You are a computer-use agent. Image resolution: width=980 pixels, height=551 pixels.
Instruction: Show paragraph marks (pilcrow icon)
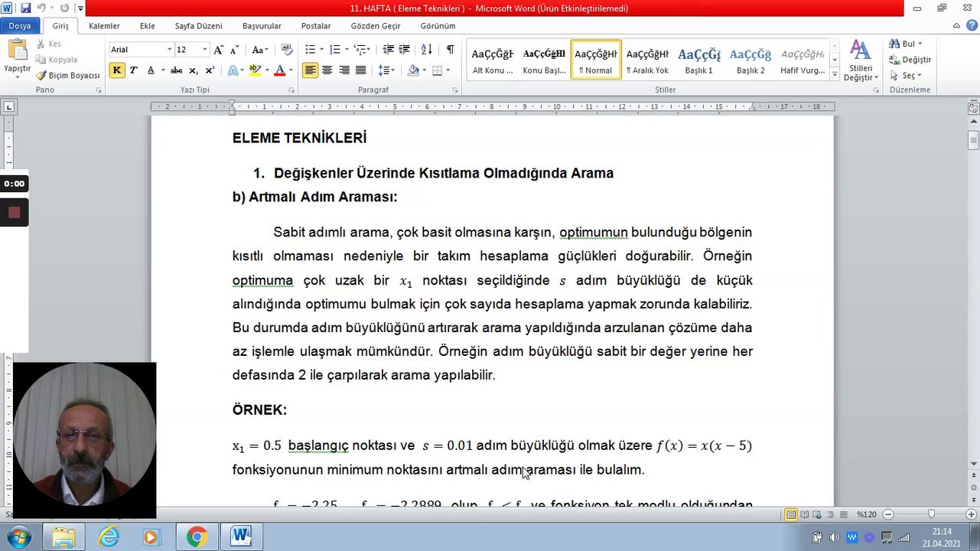(x=450, y=50)
